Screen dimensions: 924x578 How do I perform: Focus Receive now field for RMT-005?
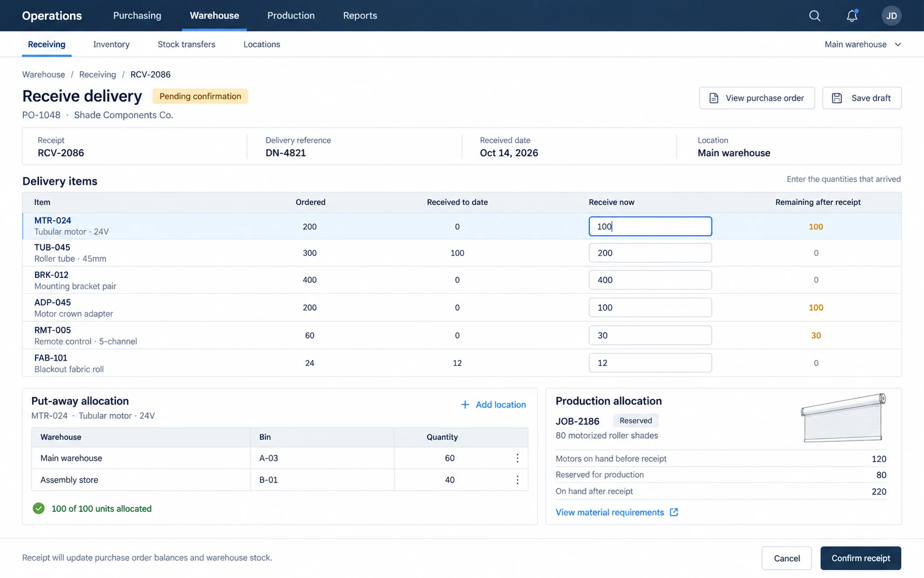coord(650,335)
